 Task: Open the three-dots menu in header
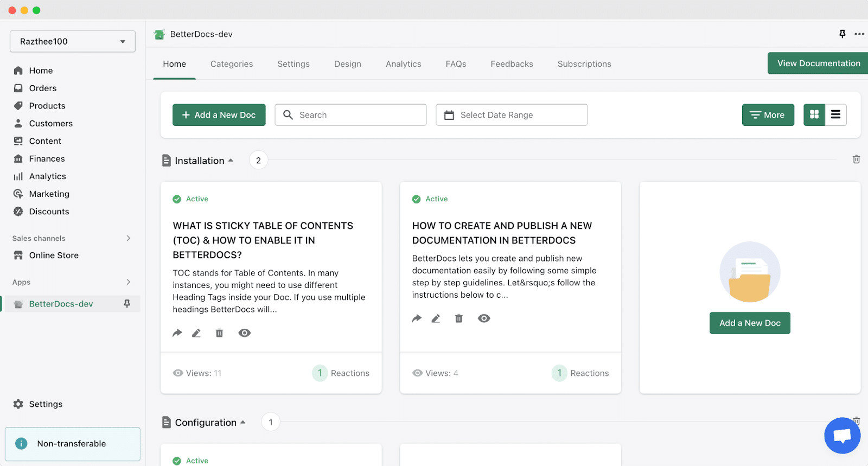click(x=859, y=34)
